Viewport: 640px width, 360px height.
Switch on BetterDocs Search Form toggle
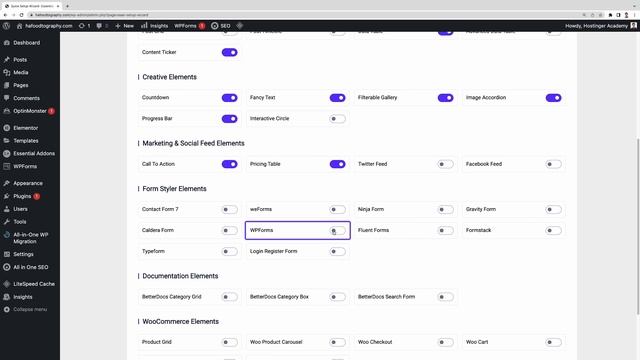click(445, 297)
